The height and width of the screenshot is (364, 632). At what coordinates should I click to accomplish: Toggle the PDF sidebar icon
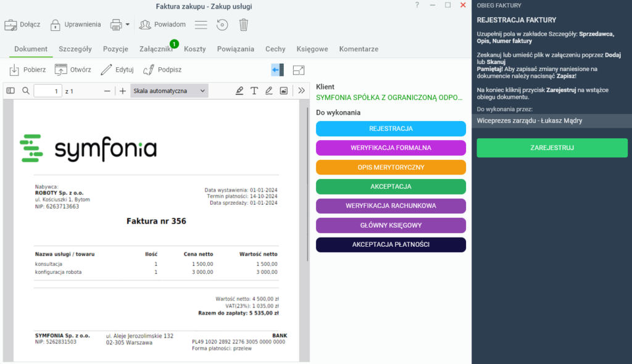click(10, 91)
